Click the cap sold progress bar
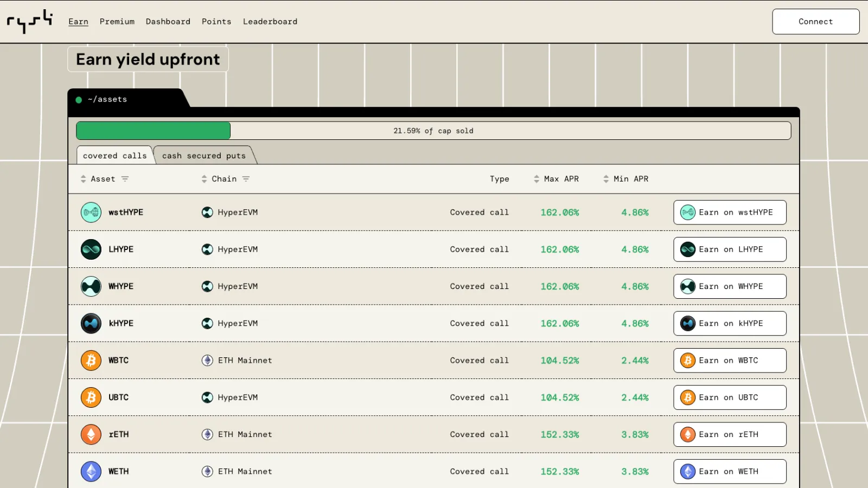Image resolution: width=868 pixels, height=488 pixels. (433, 131)
